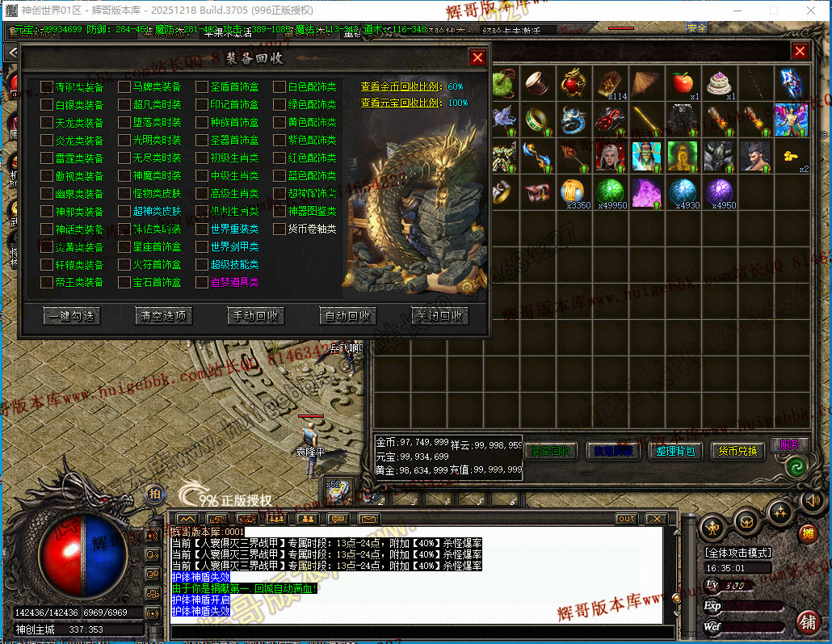Viewport: 832px width, 644px height.
Task: Click the red apple item in inventory
Action: [x=683, y=82]
